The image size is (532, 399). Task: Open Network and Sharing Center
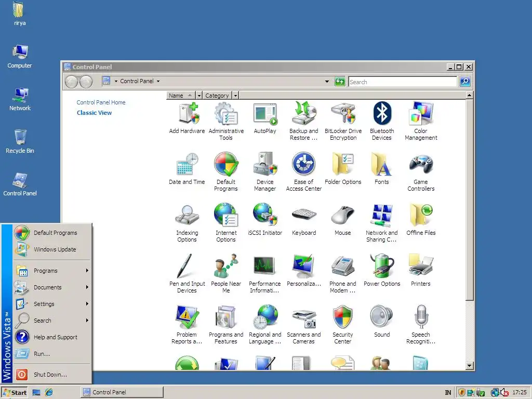click(382, 223)
